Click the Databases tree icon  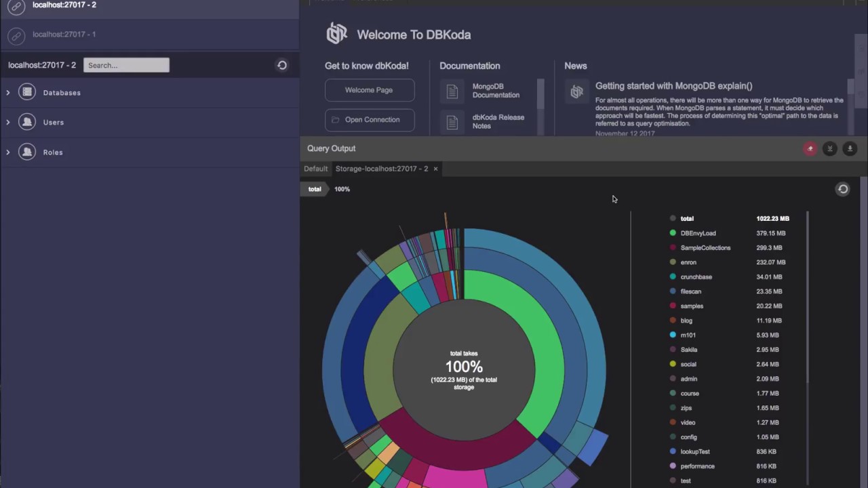27,92
